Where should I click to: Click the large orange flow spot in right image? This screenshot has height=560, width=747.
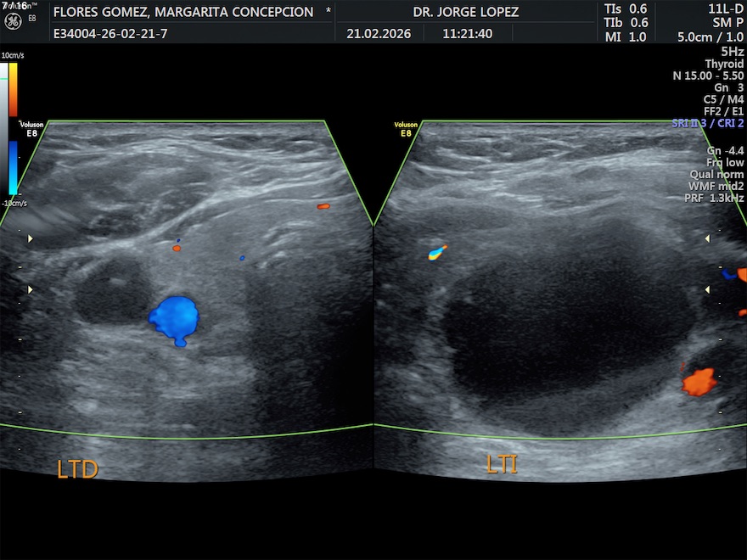(x=699, y=381)
